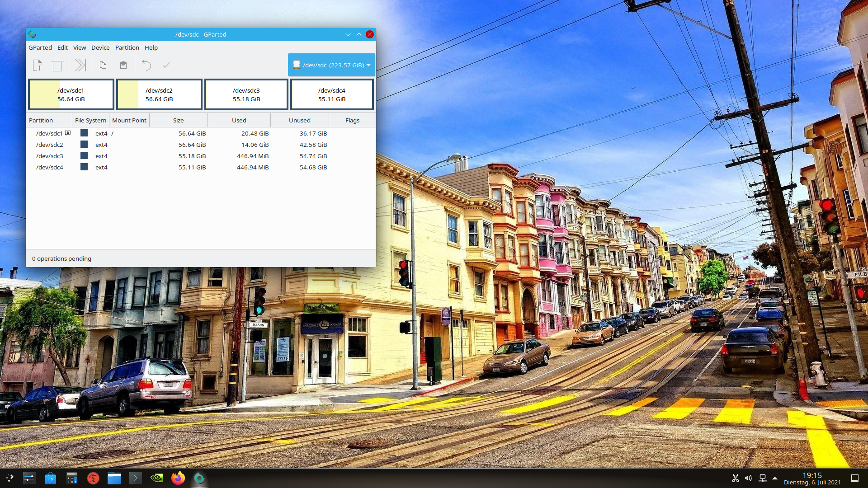Launch Firefox from the taskbar
This screenshot has height=488, width=868.
point(178,478)
